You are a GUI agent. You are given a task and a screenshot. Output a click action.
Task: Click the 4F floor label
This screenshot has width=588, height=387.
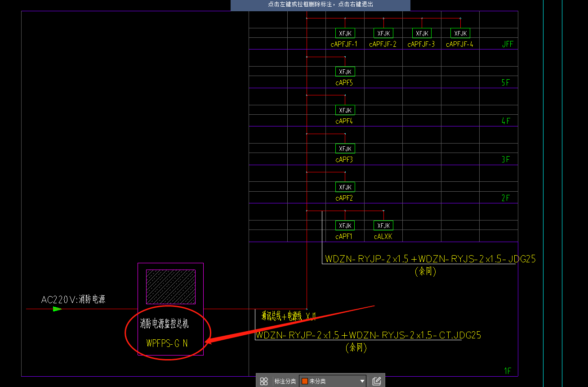coord(506,121)
